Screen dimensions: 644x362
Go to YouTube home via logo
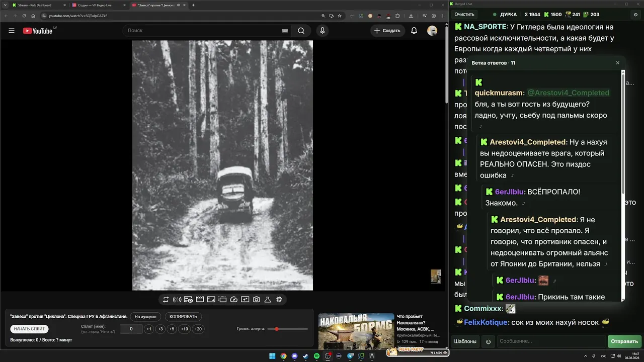tap(38, 31)
